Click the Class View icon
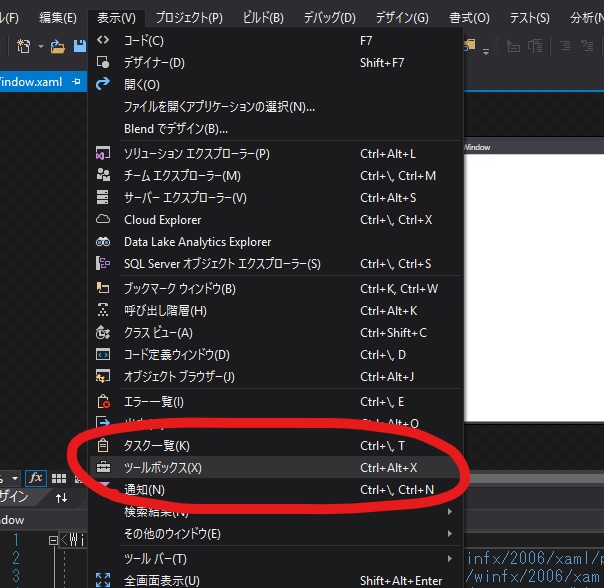This screenshot has width=604, height=588. [103, 332]
